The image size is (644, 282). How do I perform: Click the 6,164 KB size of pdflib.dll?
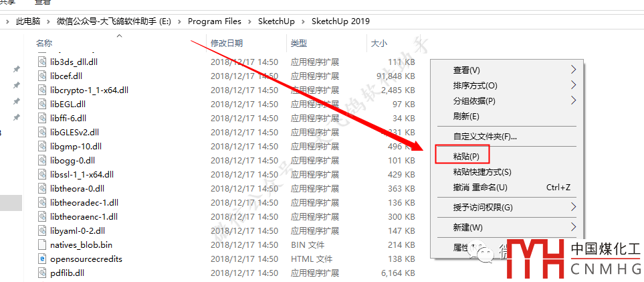398,273
